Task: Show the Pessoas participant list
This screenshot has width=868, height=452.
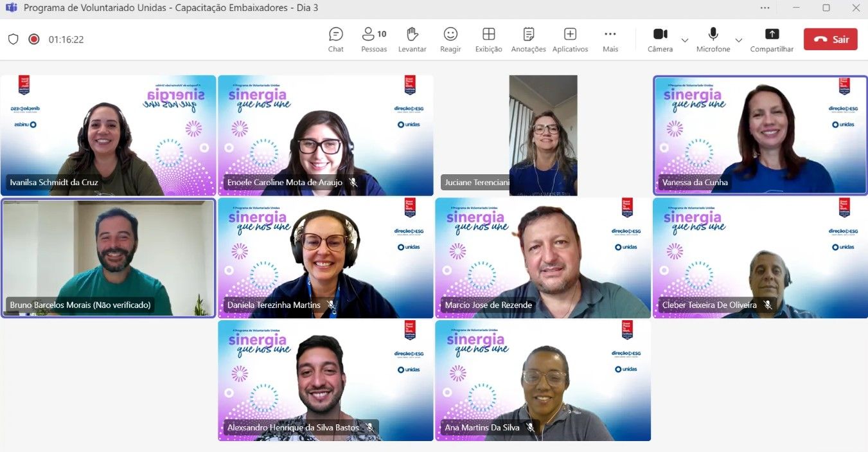Action: click(374, 39)
